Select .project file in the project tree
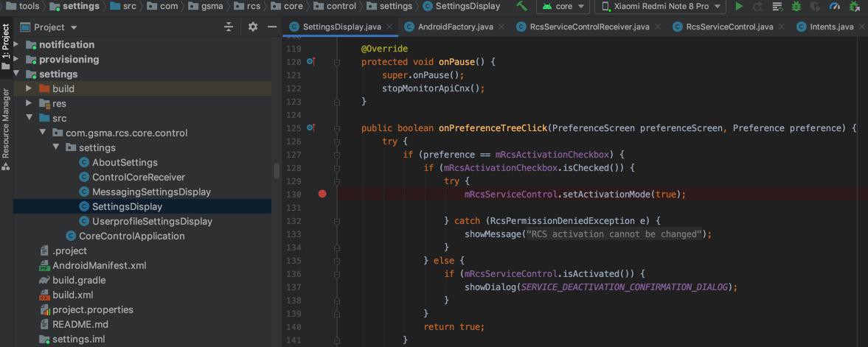Viewport: 868px width, 347px height. coord(69,250)
